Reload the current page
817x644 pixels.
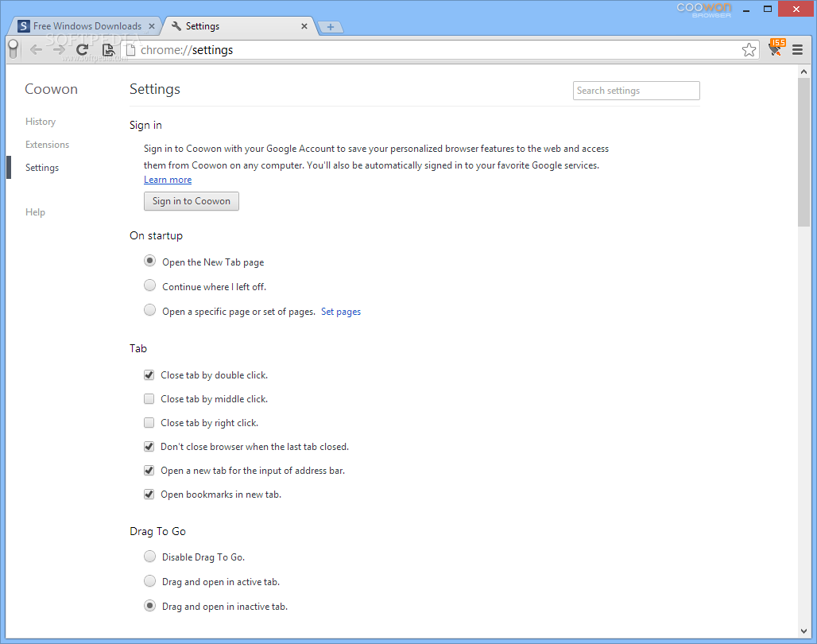[x=83, y=50]
